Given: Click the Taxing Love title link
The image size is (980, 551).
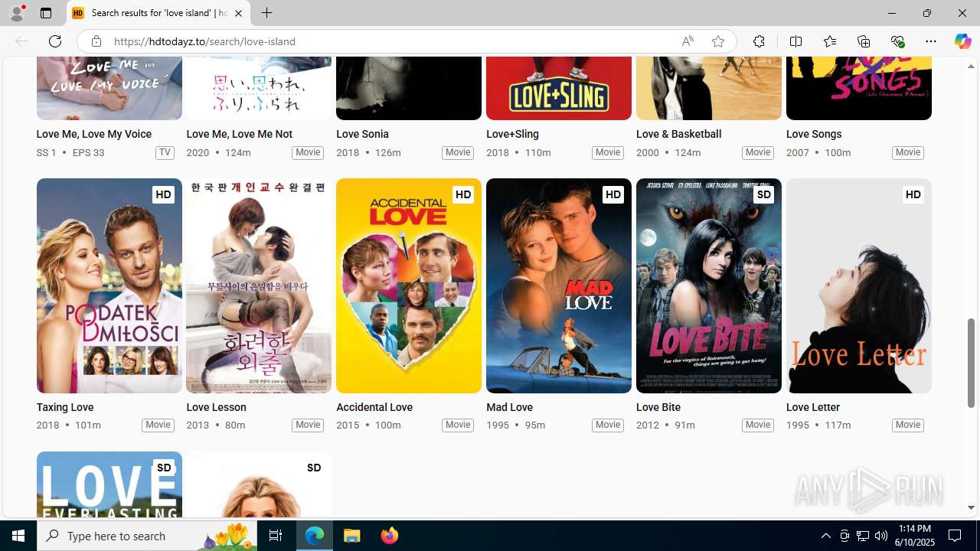Looking at the screenshot, I should point(65,407).
